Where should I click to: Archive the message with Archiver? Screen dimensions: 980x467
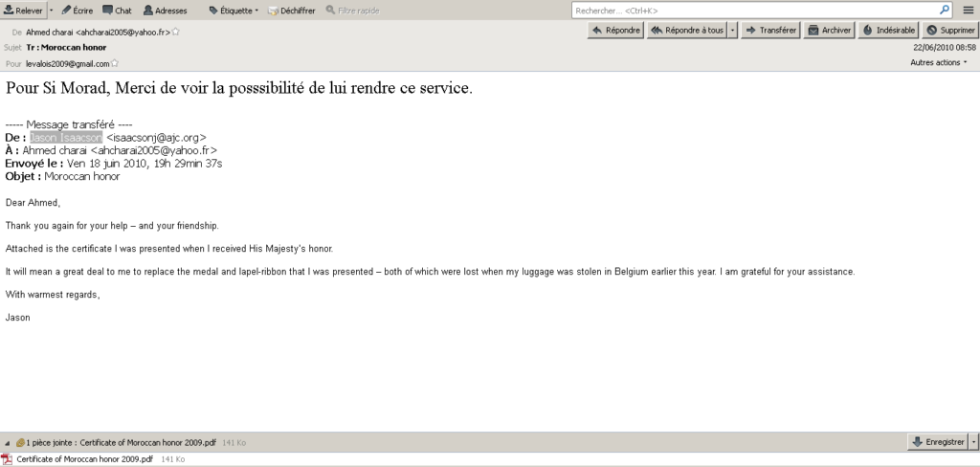click(829, 31)
